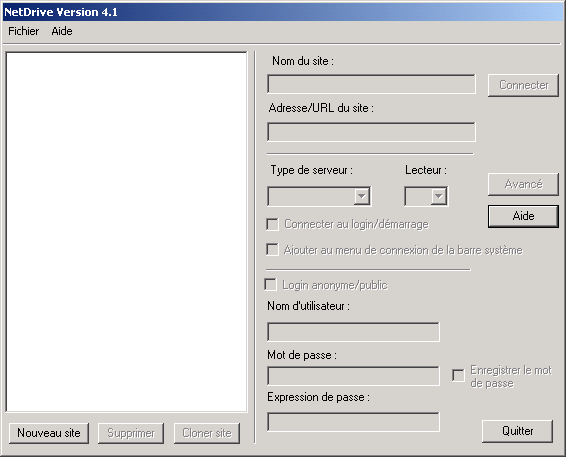Click the Nom du site text field
566x457 pixels.
pyautogui.click(x=371, y=84)
